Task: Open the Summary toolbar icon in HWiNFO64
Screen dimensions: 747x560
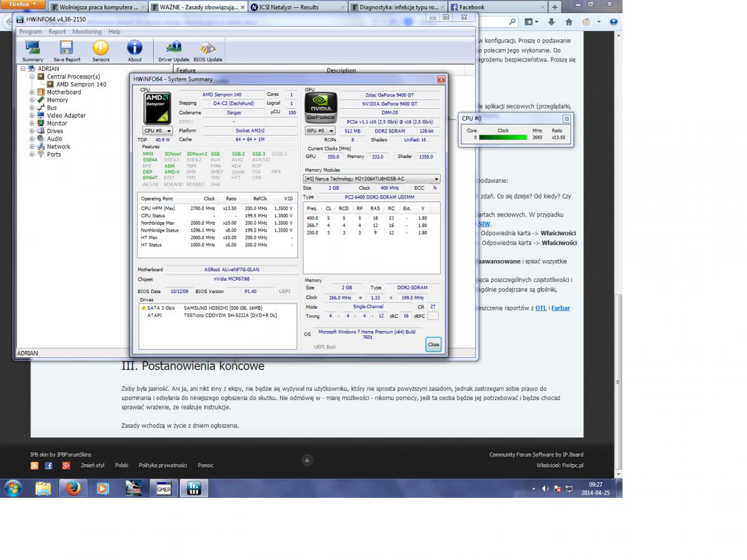Action: (33, 51)
